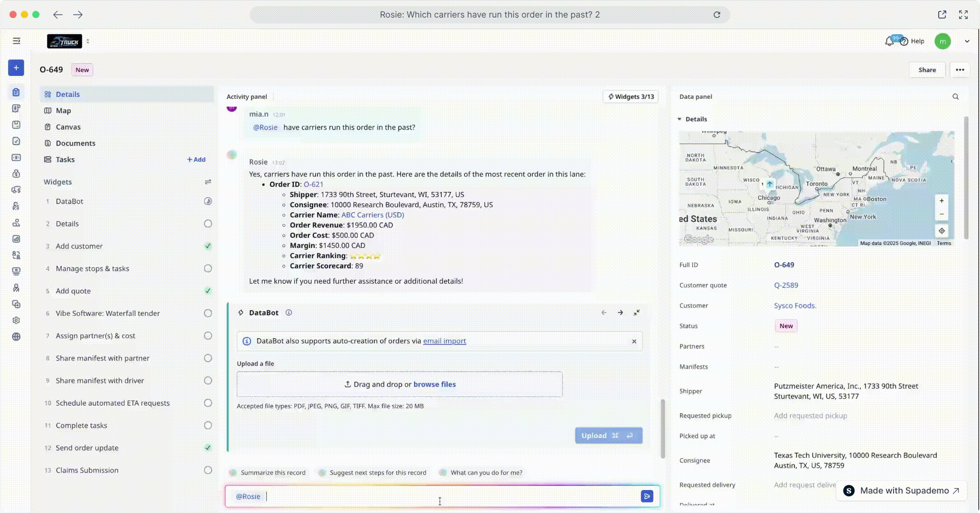Dismiss the email import info banner
Viewport: 980px width, 513px height.
[x=634, y=341]
